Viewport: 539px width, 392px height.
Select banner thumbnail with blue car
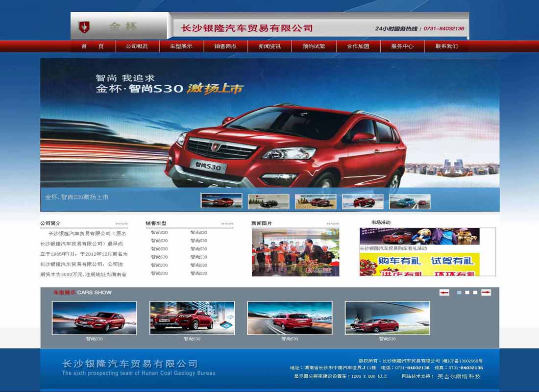click(410, 201)
